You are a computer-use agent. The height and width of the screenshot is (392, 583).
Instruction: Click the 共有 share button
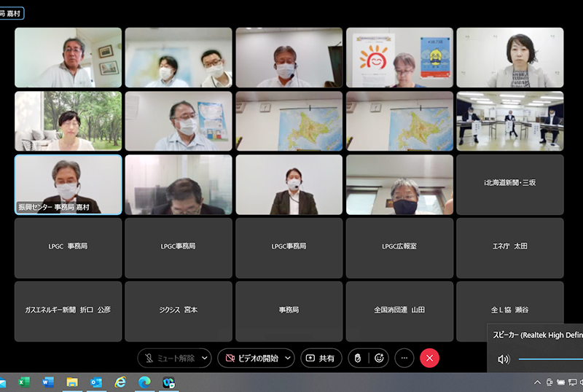point(321,358)
